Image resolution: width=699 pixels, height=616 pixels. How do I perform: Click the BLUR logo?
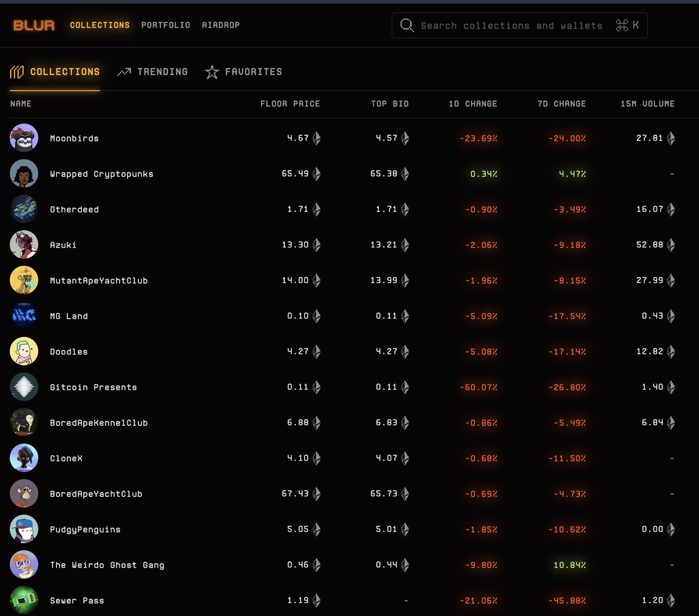pos(34,25)
